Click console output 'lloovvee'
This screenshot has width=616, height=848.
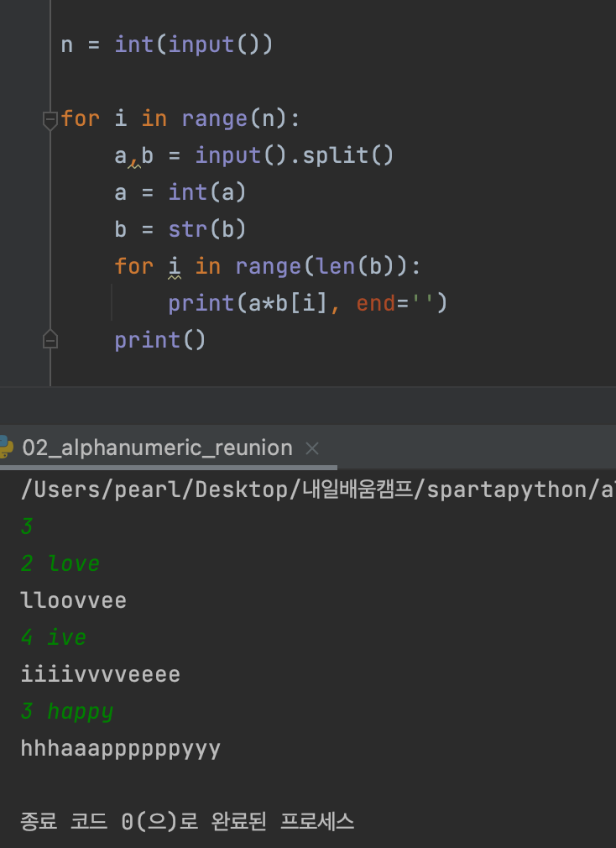[74, 600]
